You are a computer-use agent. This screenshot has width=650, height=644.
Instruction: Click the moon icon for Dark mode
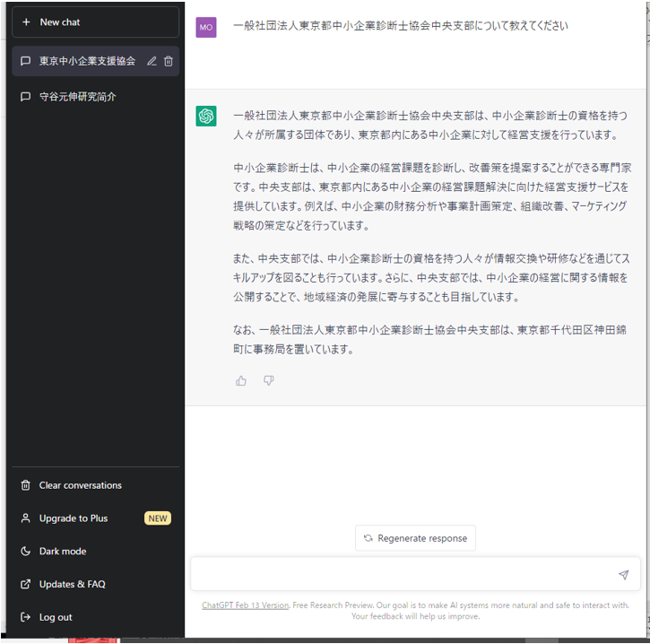26,552
